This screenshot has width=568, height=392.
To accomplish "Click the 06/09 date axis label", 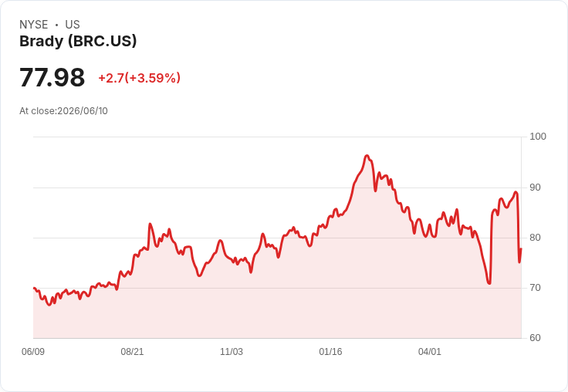I will point(33,351).
